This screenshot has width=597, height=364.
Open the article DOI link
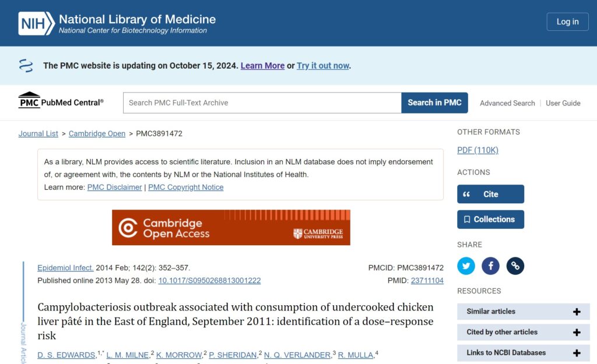coord(209,280)
